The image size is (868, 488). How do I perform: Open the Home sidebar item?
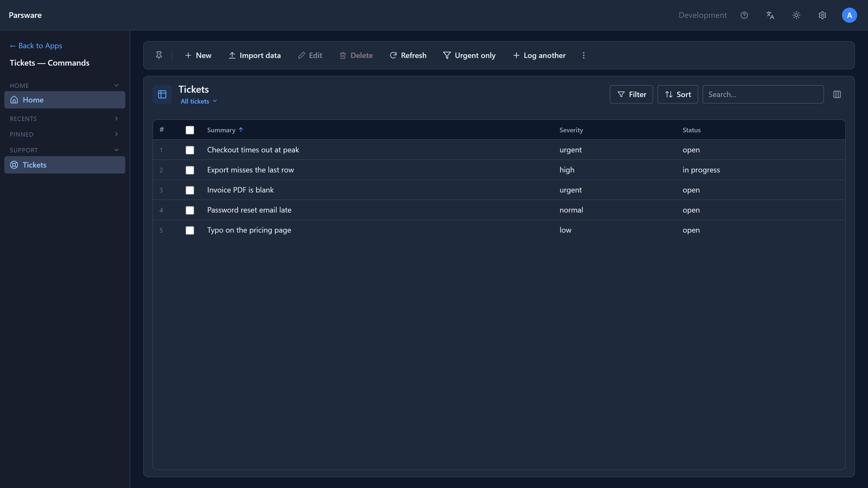pyautogui.click(x=65, y=100)
